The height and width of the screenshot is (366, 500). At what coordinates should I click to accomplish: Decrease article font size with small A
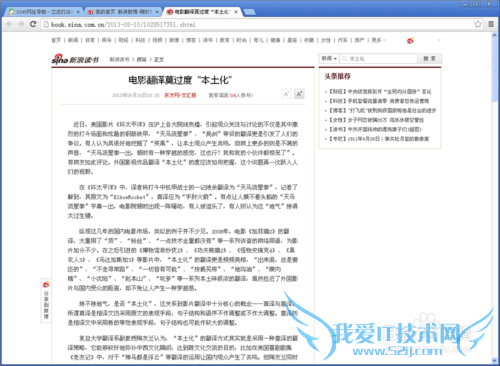(x=286, y=94)
